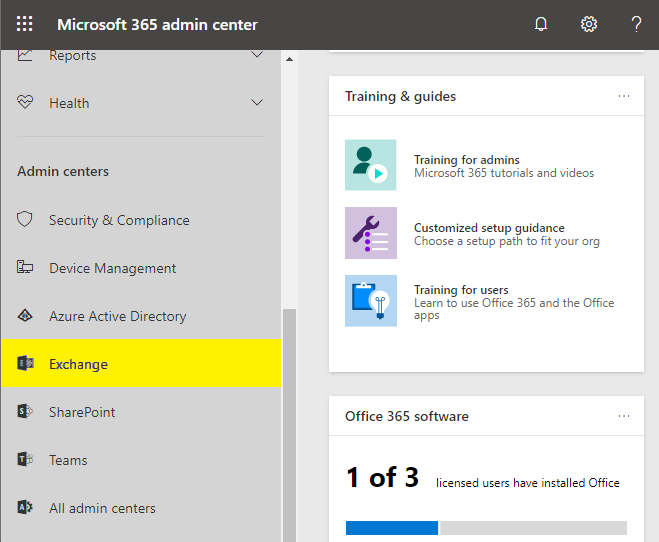This screenshot has height=542, width=659.
Task: Open the app launcher waffle icon
Action: [24, 24]
